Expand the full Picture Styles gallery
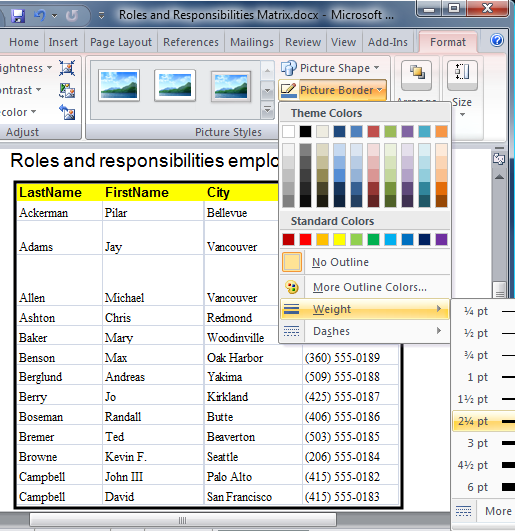This screenshot has height=531, width=515. pyautogui.click(x=267, y=110)
